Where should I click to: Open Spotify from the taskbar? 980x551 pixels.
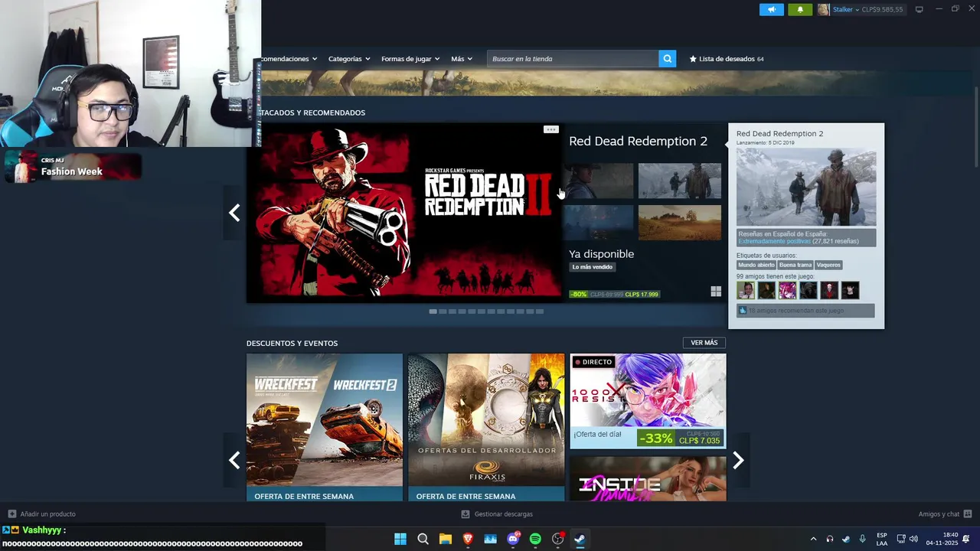point(535,539)
